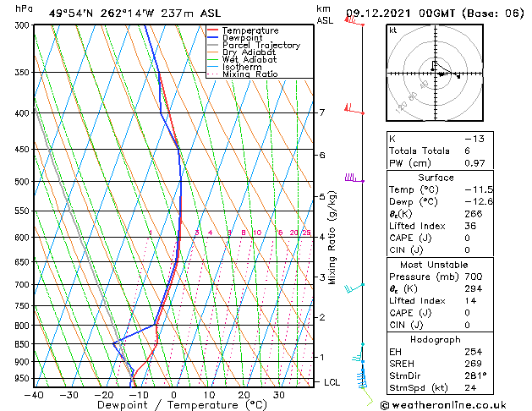This screenshot has width=532, height=411.
Task: Click the 500 hPa pressure label
Action: [x=24, y=182]
